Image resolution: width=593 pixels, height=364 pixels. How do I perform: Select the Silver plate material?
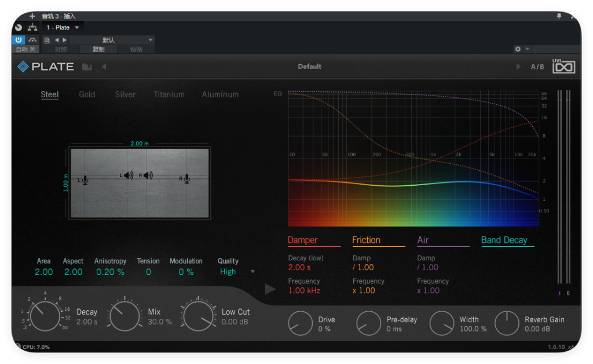point(125,94)
